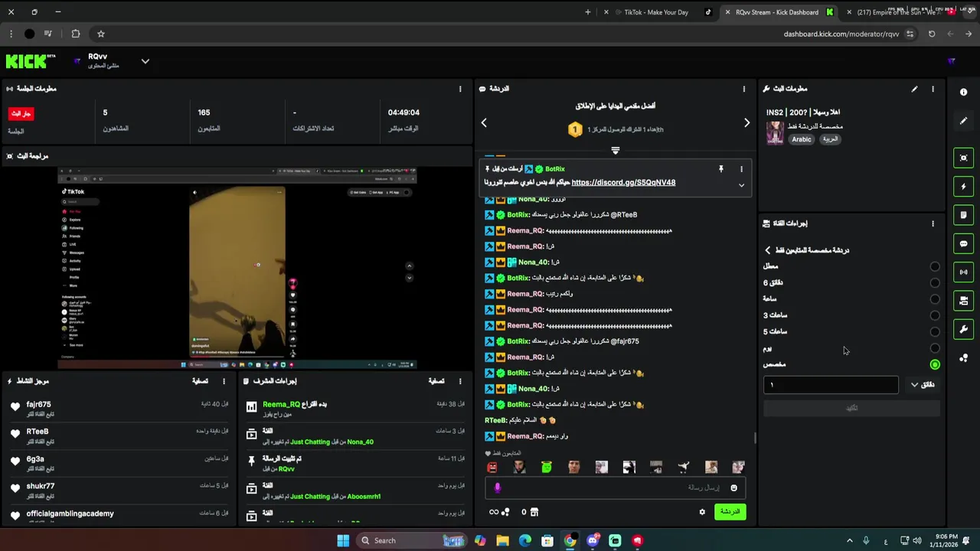Open activity feed filter three-dot menu
Image resolution: width=980 pixels, height=551 pixels.
pyautogui.click(x=224, y=381)
